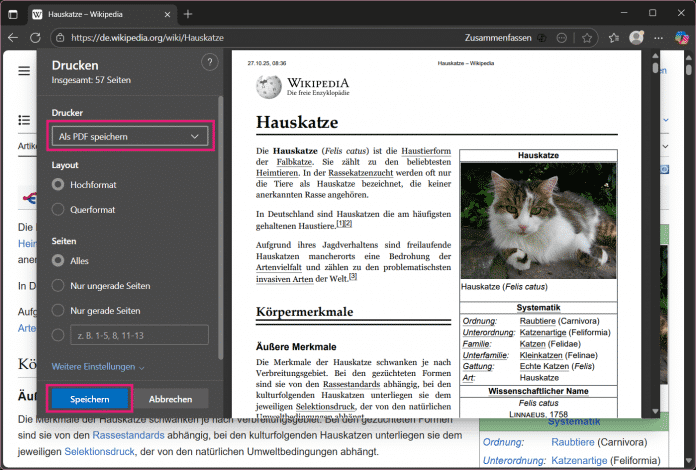The height and width of the screenshot is (470, 696).
Task: Click the 'Insgesamt: 57 Seiten' text
Action: click(x=91, y=80)
